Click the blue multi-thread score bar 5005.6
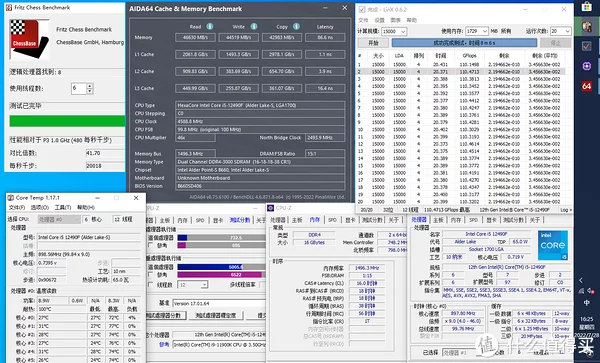600x363 pixels. coord(210,267)
